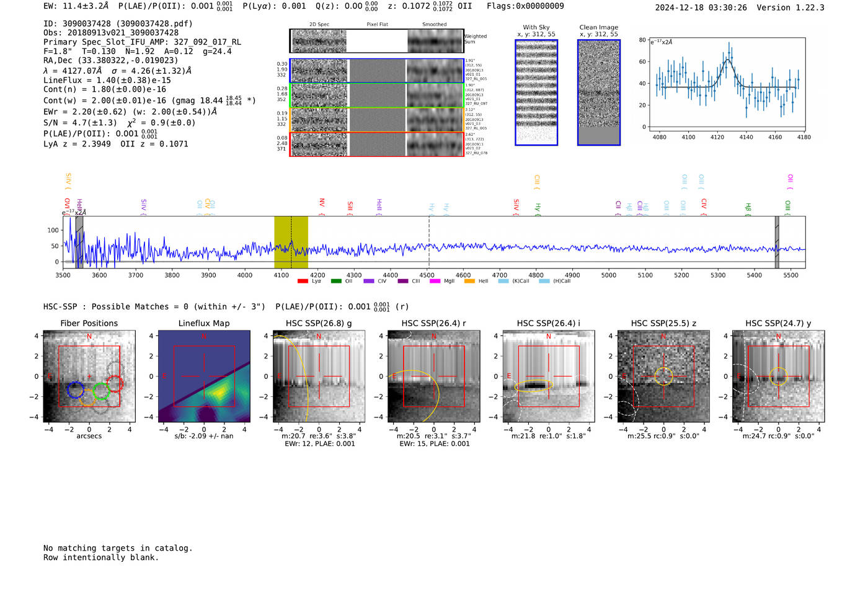Open the Fiber Positions panel
This screenshot has height=591, width=868.
(89, 376)
